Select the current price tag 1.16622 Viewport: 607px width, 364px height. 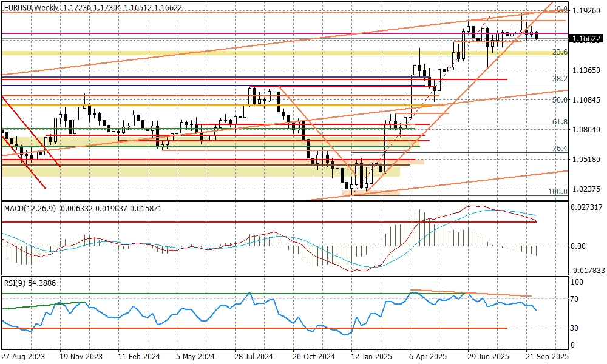pos(586,38)
